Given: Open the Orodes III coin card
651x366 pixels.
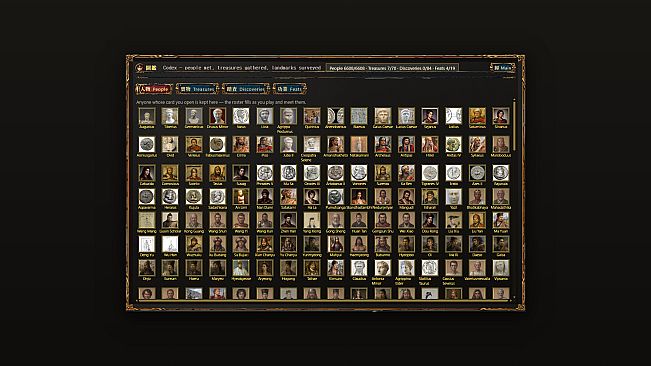Looking at the screenshot, I should (312, 173).
